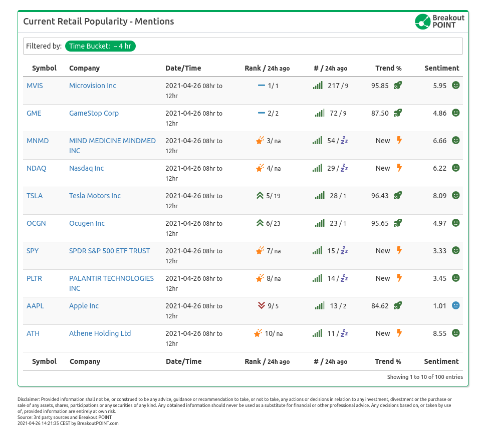486x448 pixels.
Task: Open the Athene Holding Ltd link
Action: [100, 333]
